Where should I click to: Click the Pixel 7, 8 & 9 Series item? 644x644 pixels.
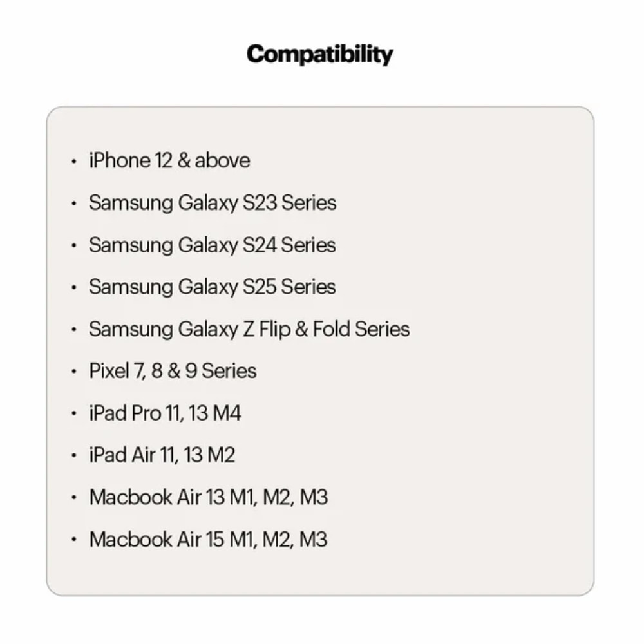point(173,371)
